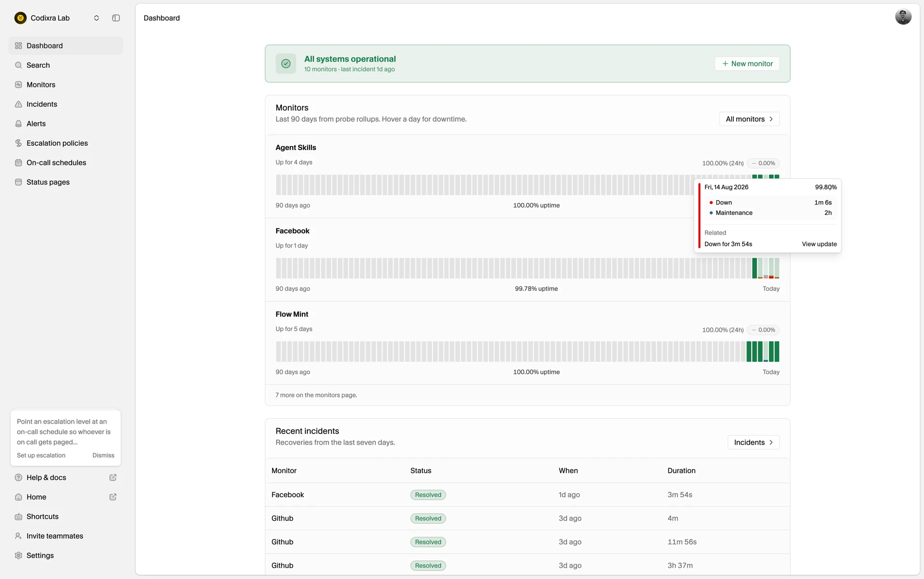Open the Alerts menu item
This screenshot has width=924, height=579.
(x=65, y=124)
